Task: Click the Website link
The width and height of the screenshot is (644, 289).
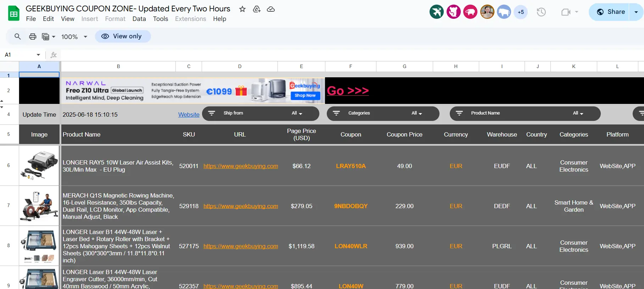Action: [x=189, y=115]
